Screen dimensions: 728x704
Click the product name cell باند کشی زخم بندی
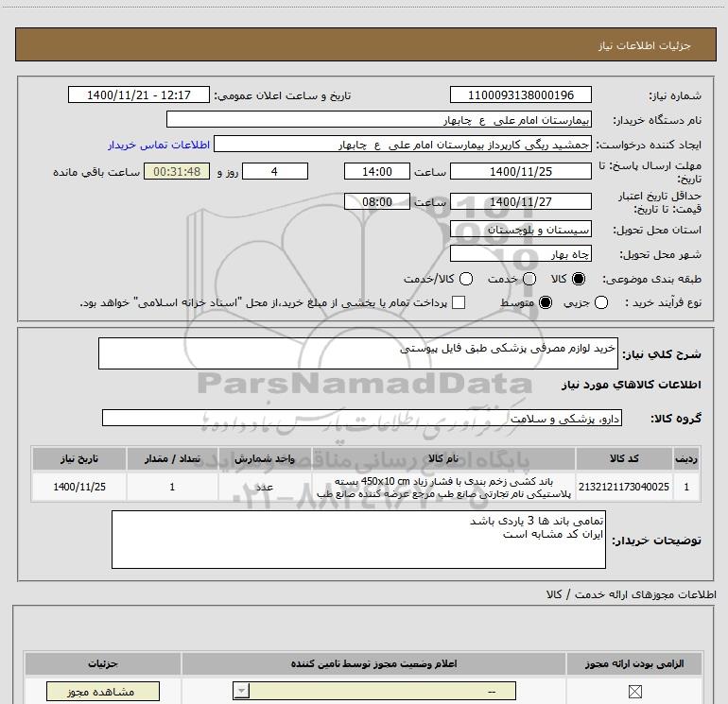click(443, 487)
